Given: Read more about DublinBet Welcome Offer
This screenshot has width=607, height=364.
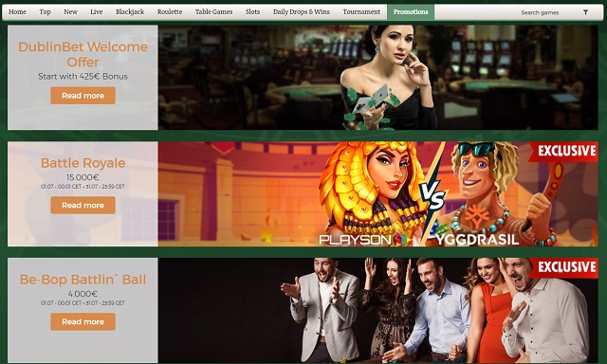Looking at the screenshot, I should [x=83, y=96].
